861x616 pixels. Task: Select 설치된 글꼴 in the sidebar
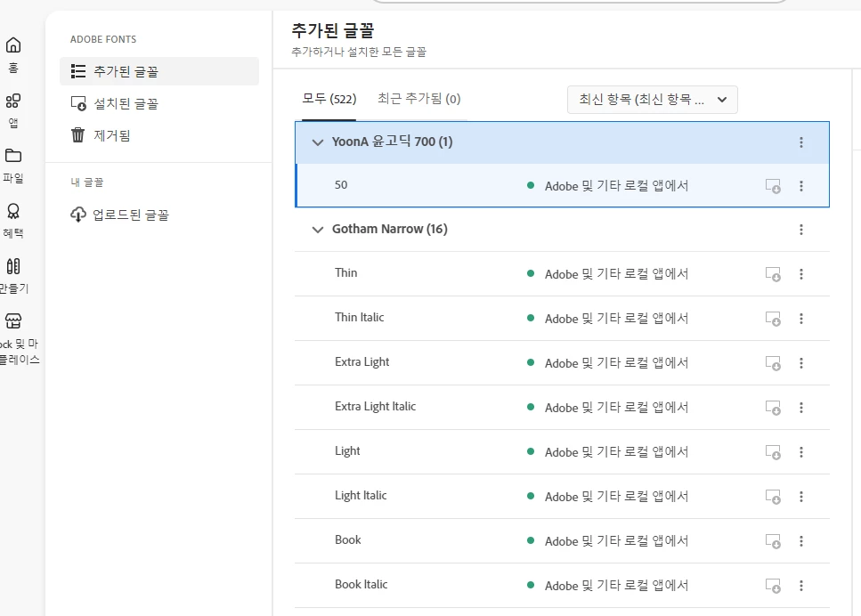(159, 103)
